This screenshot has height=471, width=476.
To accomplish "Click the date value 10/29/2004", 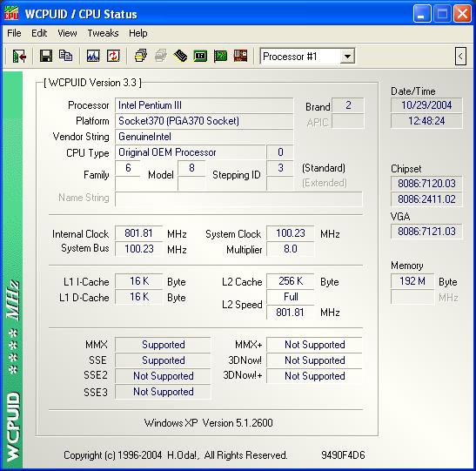I will (x=426, y=105).
